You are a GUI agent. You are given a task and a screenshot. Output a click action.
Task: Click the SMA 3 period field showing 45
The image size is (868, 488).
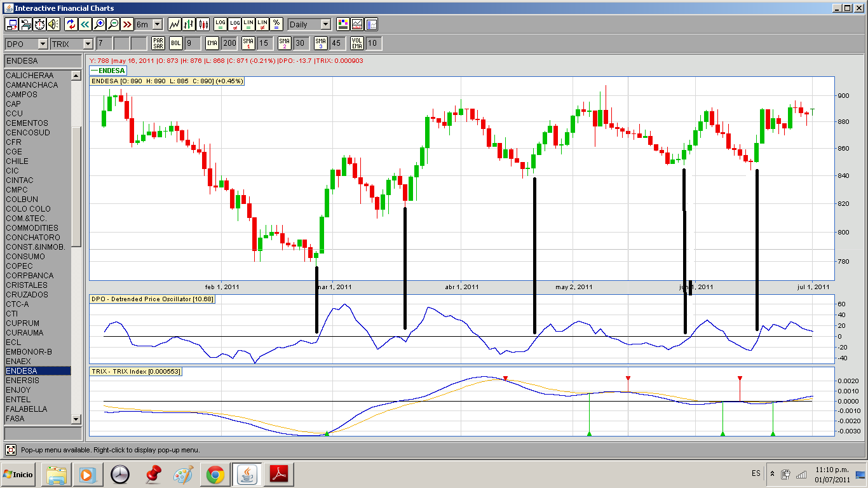pyautogui.click(x=337, y=43)
